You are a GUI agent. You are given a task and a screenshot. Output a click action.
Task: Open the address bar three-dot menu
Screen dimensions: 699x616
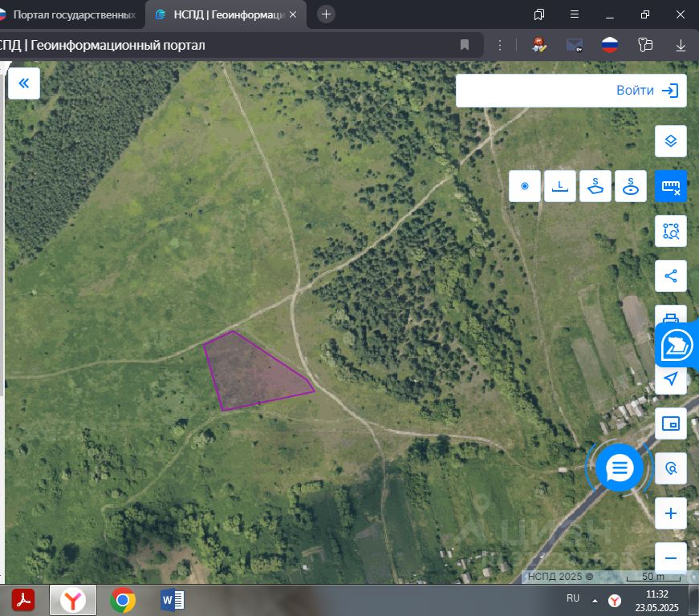pos(500,45)
